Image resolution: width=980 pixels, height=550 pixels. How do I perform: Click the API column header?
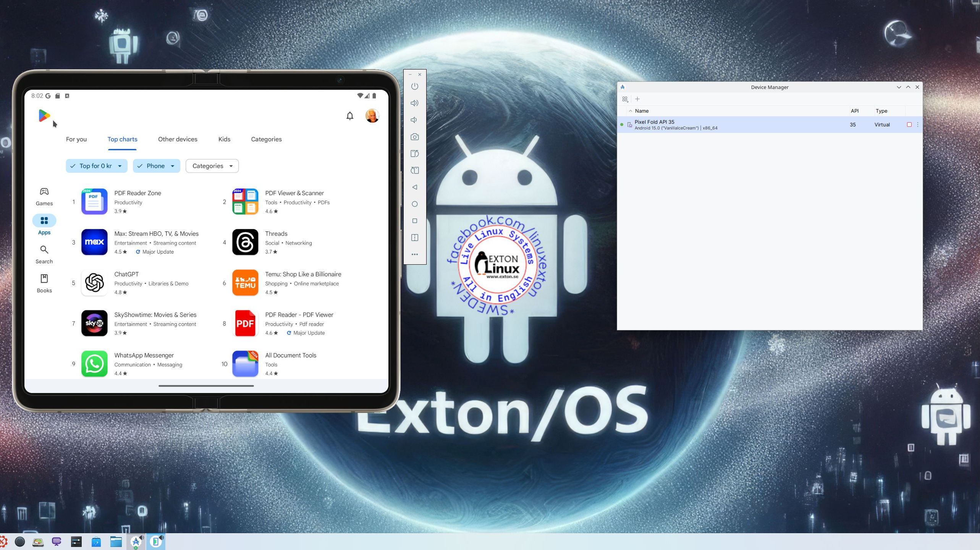855,111
